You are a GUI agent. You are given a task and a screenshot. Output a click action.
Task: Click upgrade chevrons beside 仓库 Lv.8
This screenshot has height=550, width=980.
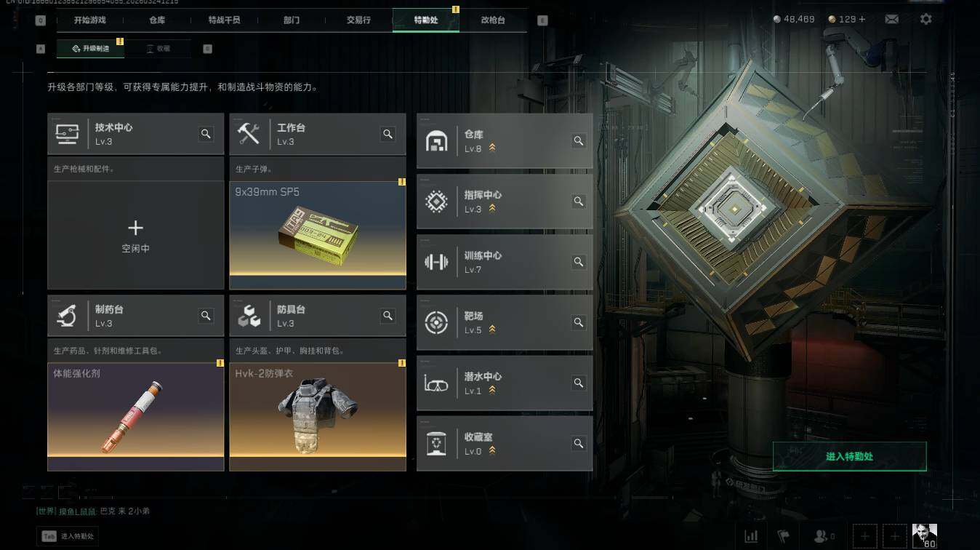pyautogui.click(x=492, y=148)
